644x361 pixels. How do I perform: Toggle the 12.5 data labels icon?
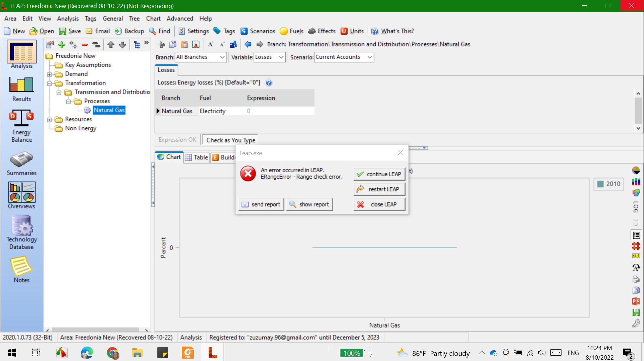coord(636,256)
